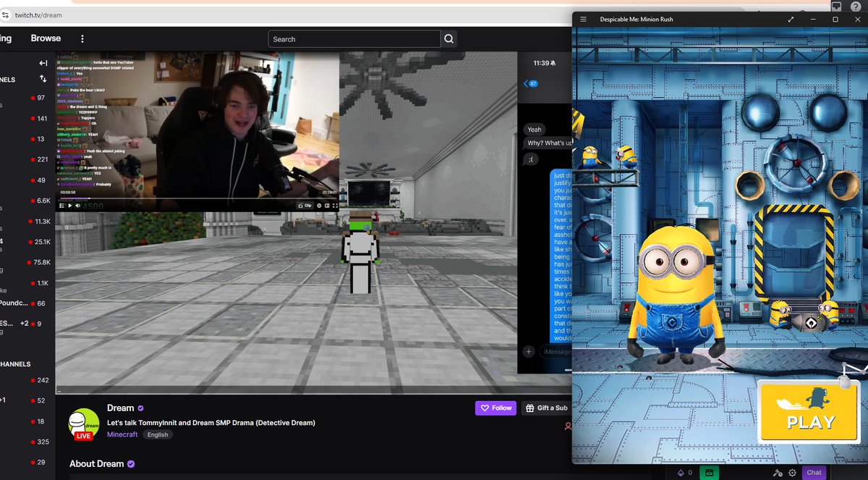The image size is (868, 480).
Task: Click the search magnifier button on Twitch
Action: pos(449,39)
